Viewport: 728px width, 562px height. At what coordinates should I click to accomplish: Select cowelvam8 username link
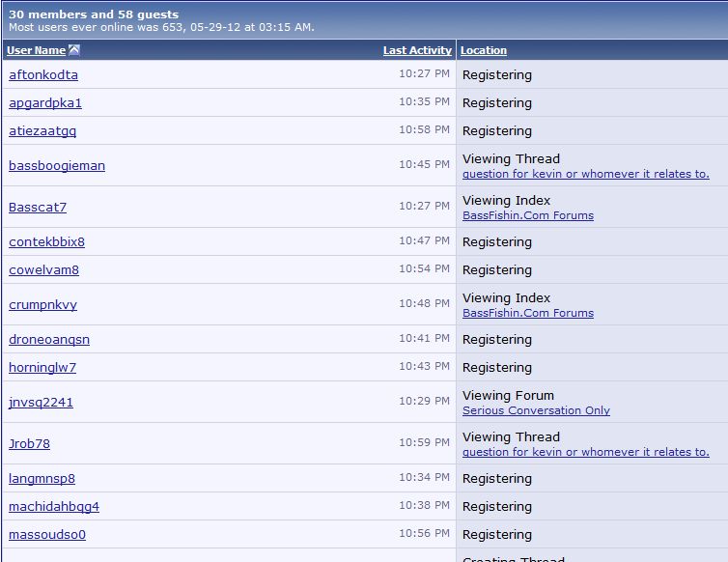(43, 270)
